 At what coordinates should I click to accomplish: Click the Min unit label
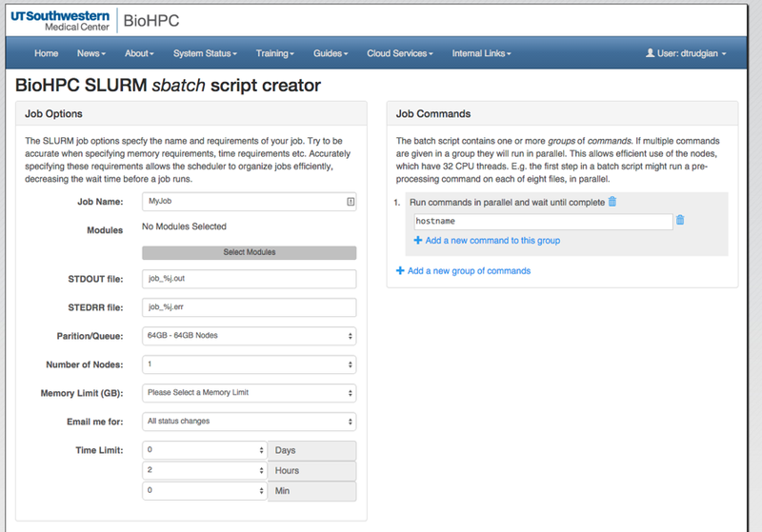(x=312, y=491)
